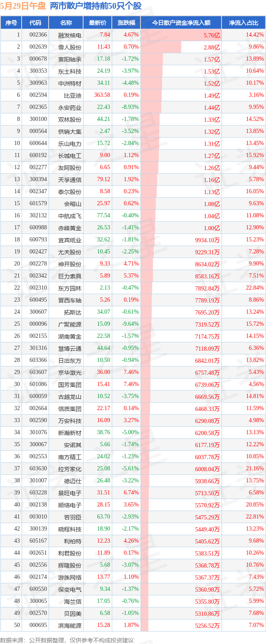Select stock name 融发核电
The width and height of the screenshot is (266, 644).
coord(70,35)
